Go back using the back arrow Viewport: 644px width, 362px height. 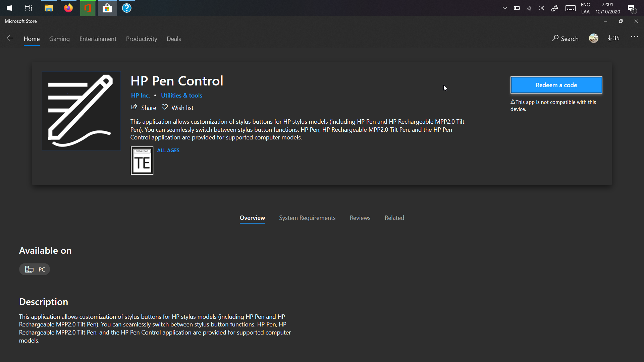point(9,38)
